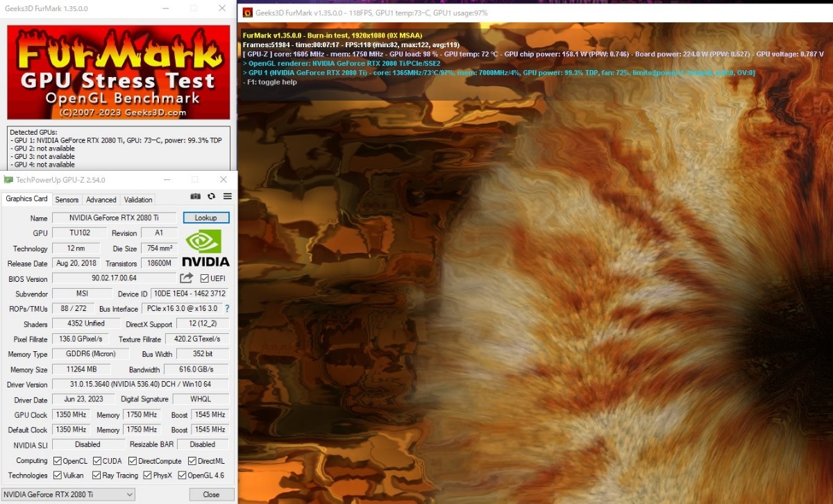Screen dimensions: 833x504
Task: Toggle the PhysX checkbox
Action: pos(148,476)
